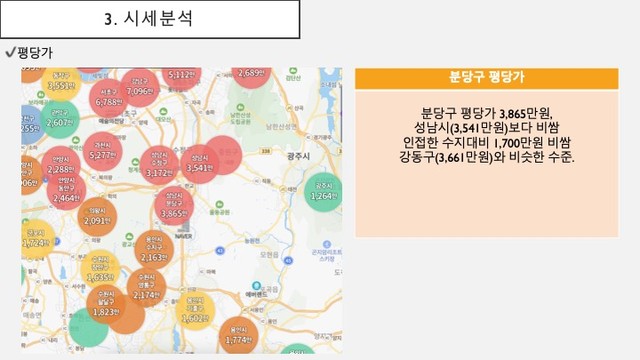Image resolution: width=640 pixels, height=360 pixels.
Task: Open the 용인시 수지구 2,163만 bubble
Action: coord(154,249)
